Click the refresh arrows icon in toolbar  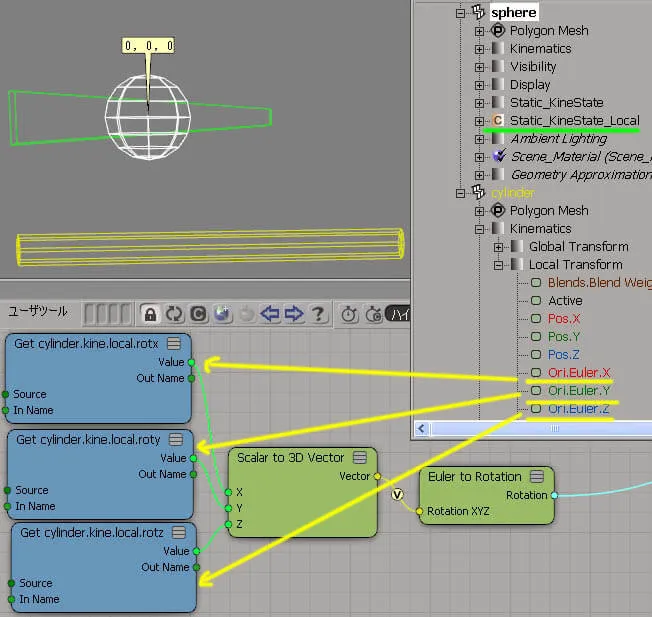[x=174, y=314]
